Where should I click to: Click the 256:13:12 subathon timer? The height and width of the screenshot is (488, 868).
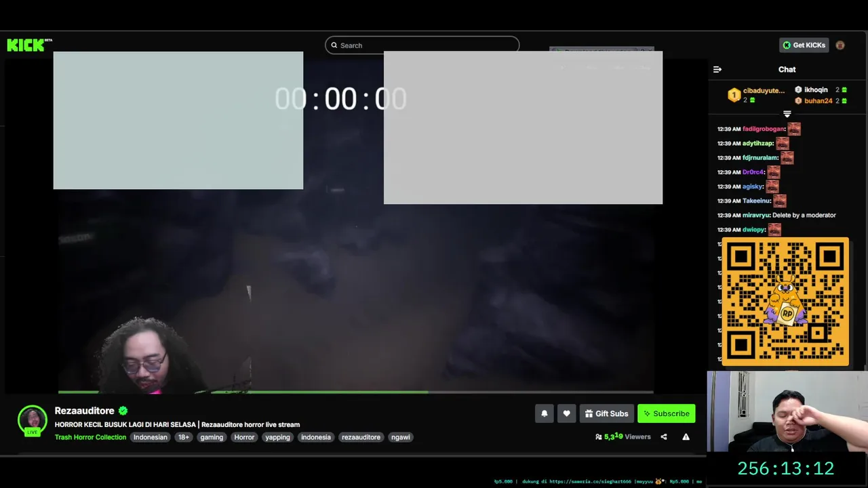(786, 468)
